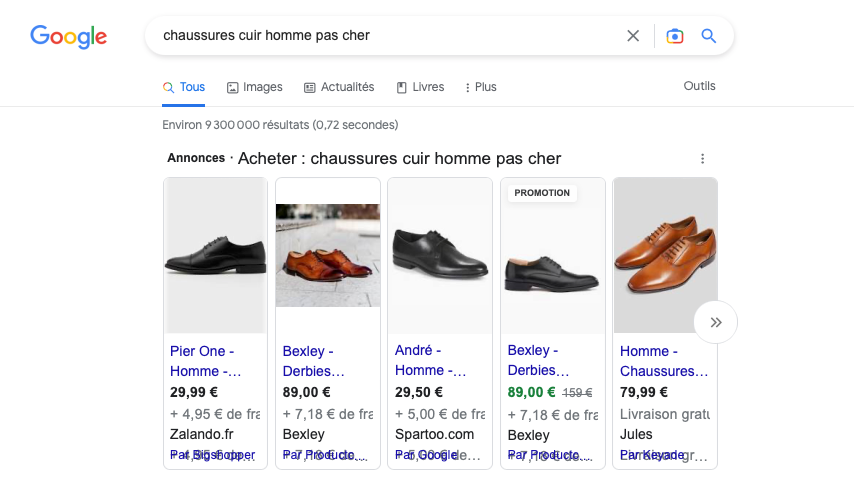
Task: Open the Images tab
Action: point(255,87)
